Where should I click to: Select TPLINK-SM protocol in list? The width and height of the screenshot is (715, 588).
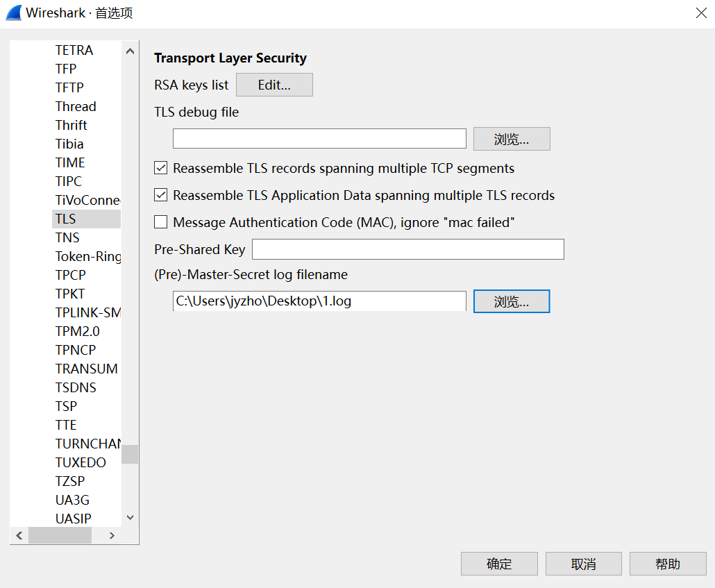88,312
